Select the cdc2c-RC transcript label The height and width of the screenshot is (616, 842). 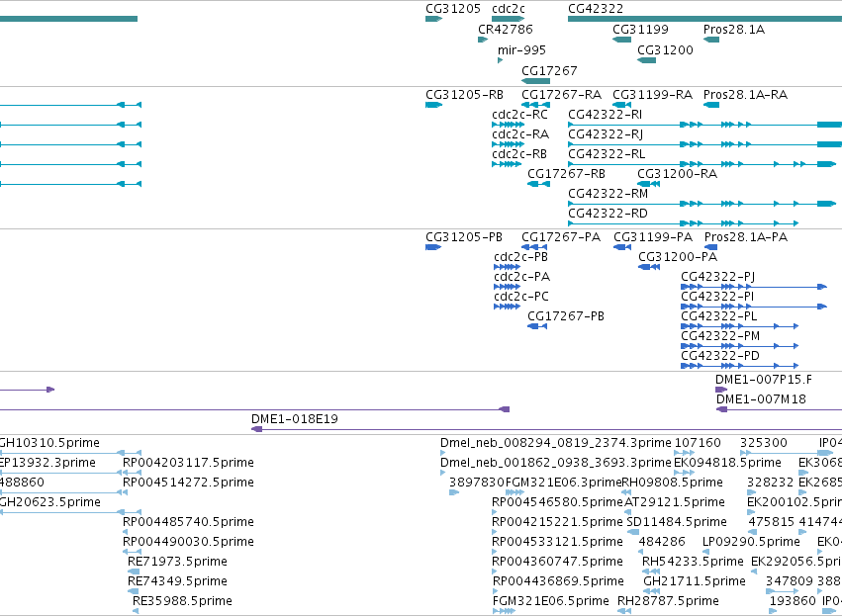(x=519, y=115)
